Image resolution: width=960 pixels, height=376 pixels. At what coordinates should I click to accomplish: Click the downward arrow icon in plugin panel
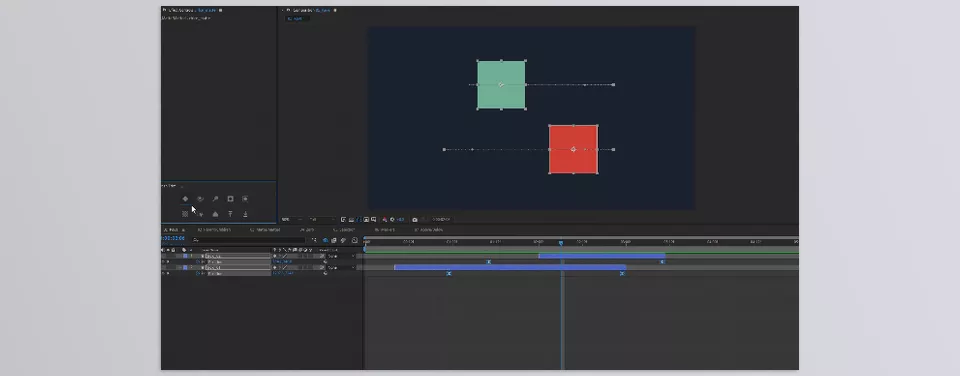click(x=245, y=214)
